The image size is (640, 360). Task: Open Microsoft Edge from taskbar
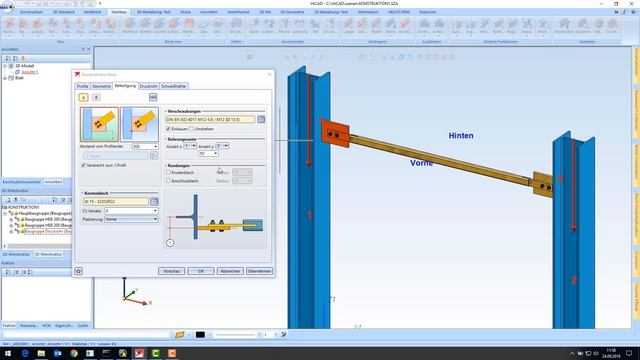(x=25, y=353)
